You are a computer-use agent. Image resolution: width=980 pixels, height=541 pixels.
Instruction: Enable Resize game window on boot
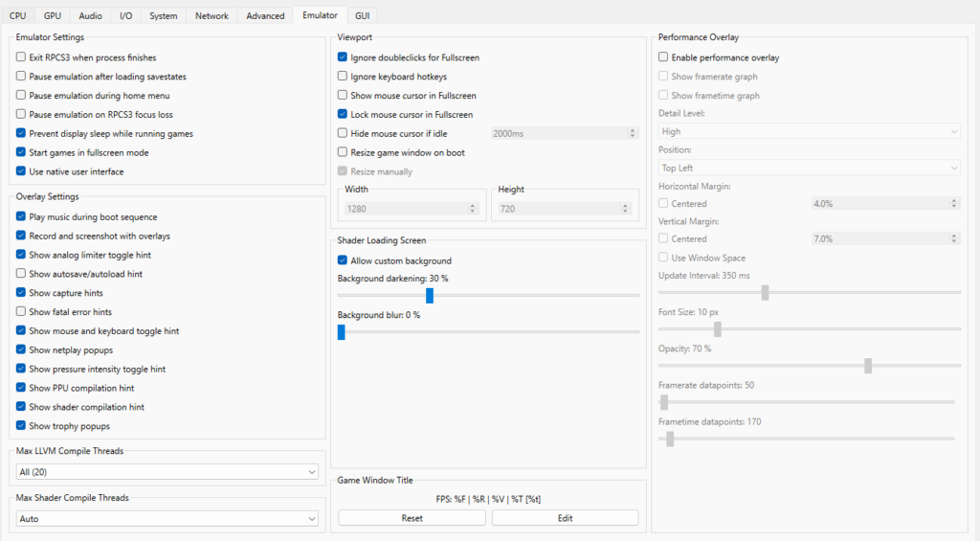[x=344, y=152]
